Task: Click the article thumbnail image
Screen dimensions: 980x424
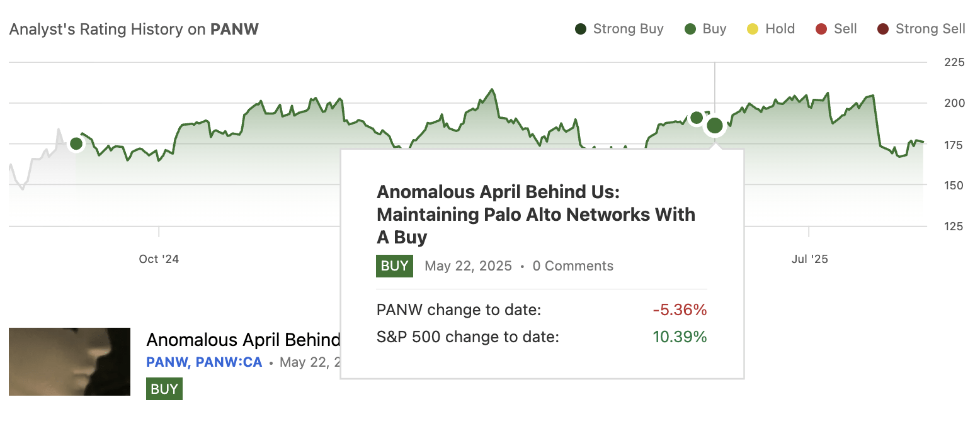Action: coord(69,361)
